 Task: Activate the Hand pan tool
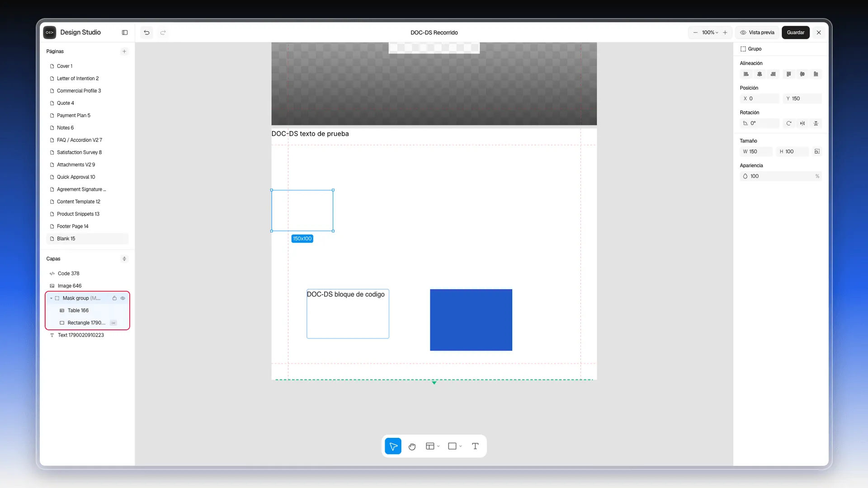[412, 446]
